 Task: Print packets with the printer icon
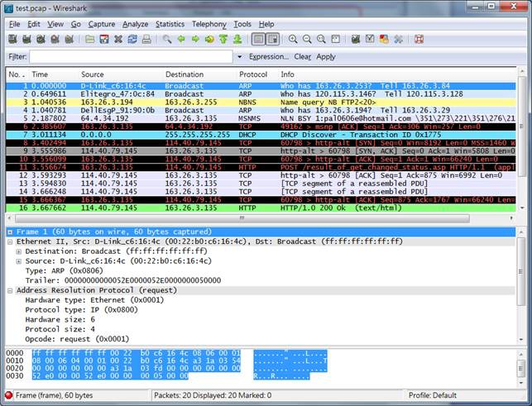(146, 40)
